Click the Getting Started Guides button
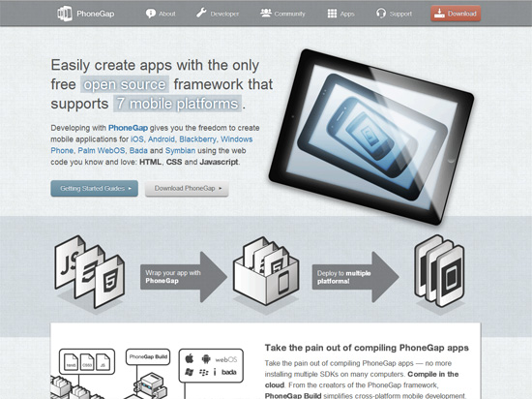 [x=95, y=189]
